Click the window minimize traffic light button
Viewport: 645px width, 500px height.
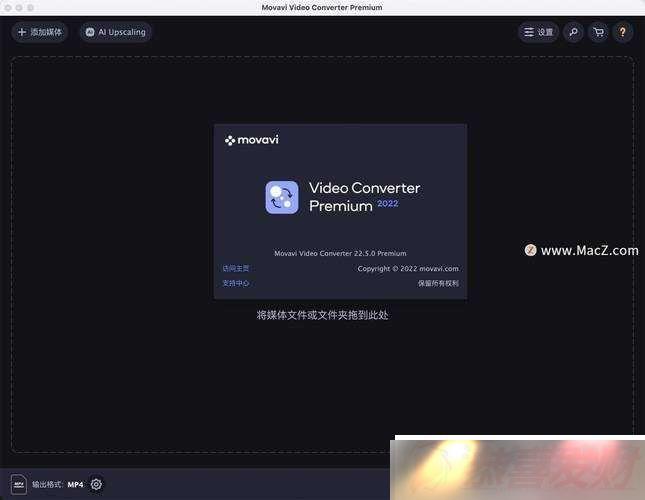click(x=19, y=7)
